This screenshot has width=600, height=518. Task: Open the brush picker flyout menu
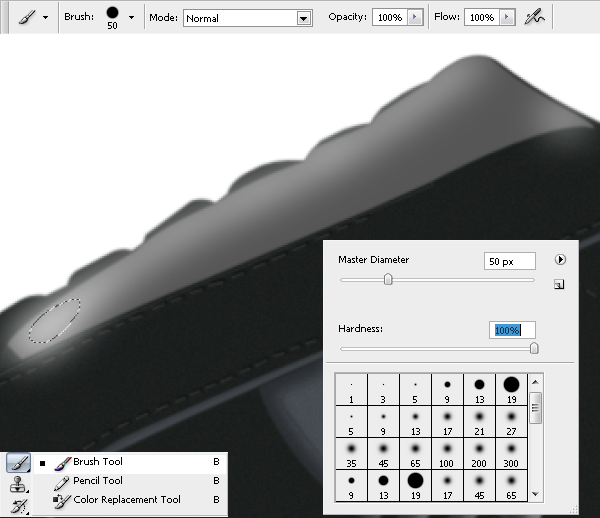560,260
